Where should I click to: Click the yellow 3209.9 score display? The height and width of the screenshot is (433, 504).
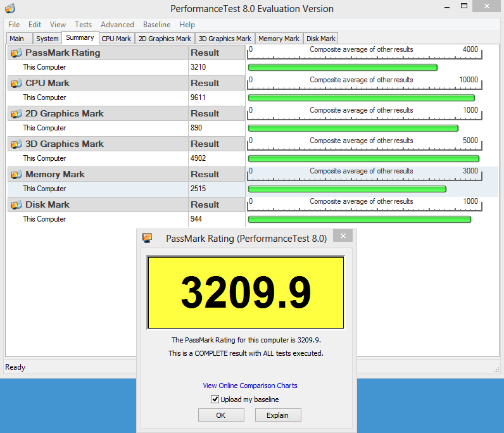point(246,292)
